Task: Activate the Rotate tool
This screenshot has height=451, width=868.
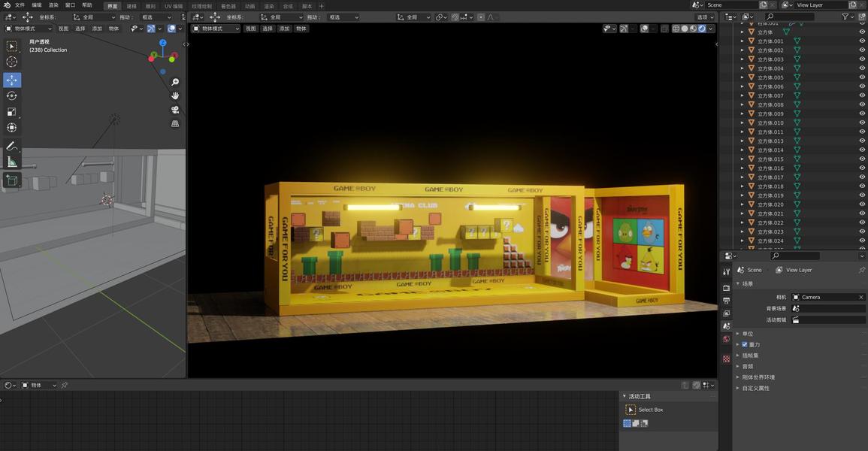Action: 11,95
